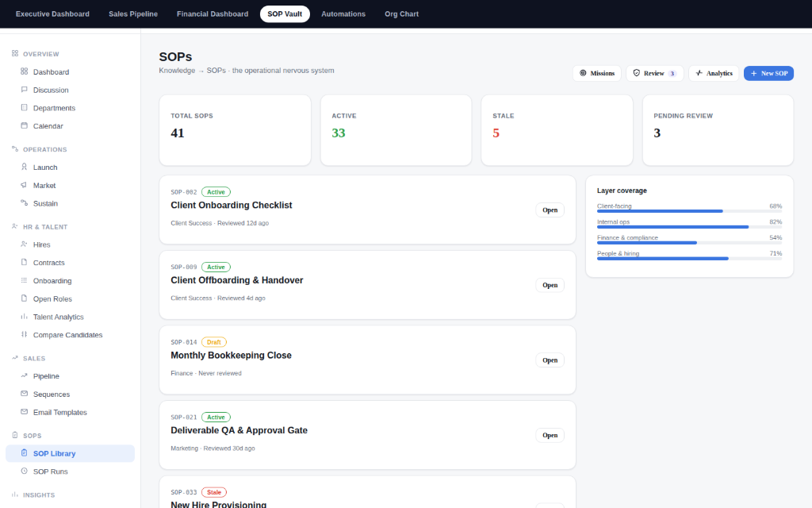This screenshot has width=812, height=508.
Task: Click the Deliverable QA & Approval Gate title
Action: [239, 431]
